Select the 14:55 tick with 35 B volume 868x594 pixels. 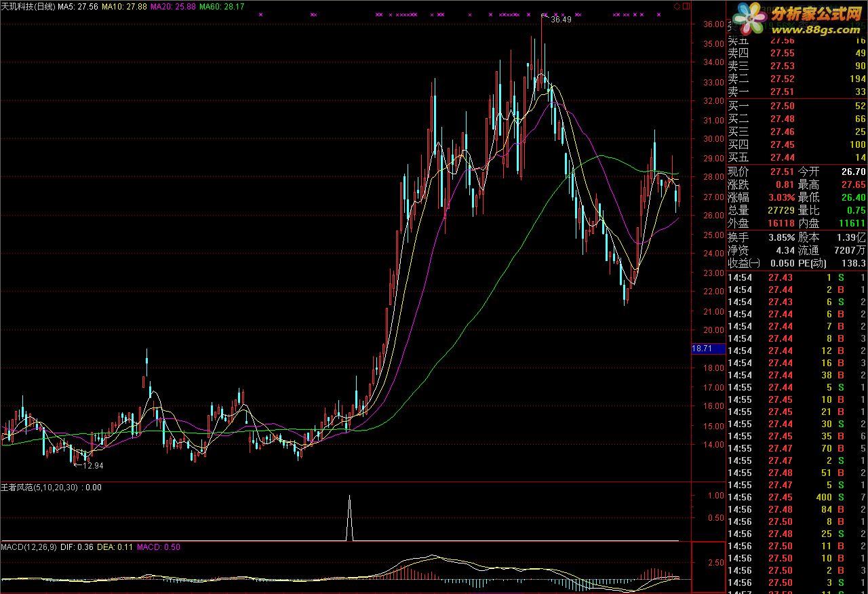click(x=797, y=437)
